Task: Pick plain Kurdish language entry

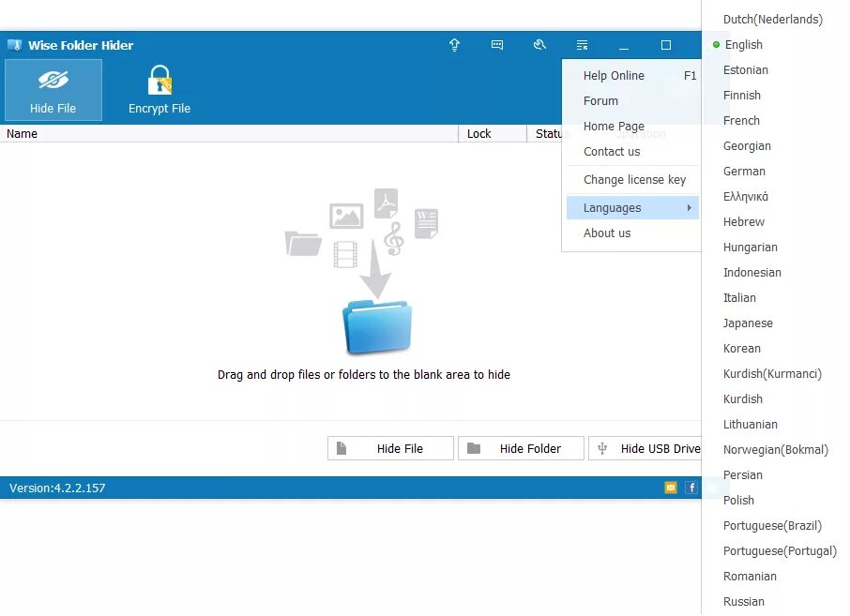Action: [x=743, y=399]
